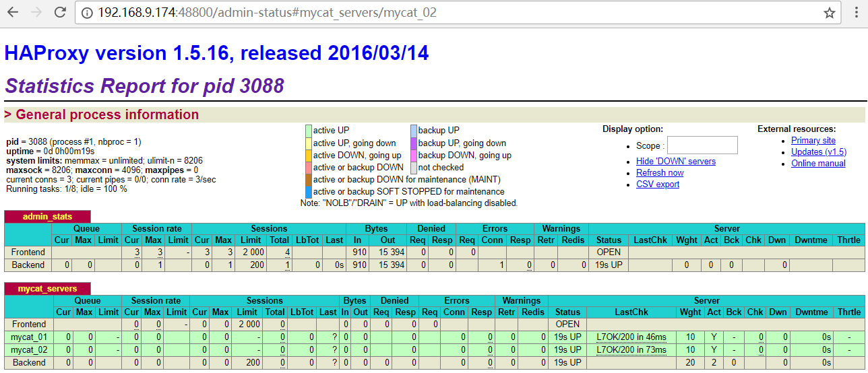Viewport: 868px width, 373px height.
Task: Click the backup UP legend swatch
Action: (414, 131)
